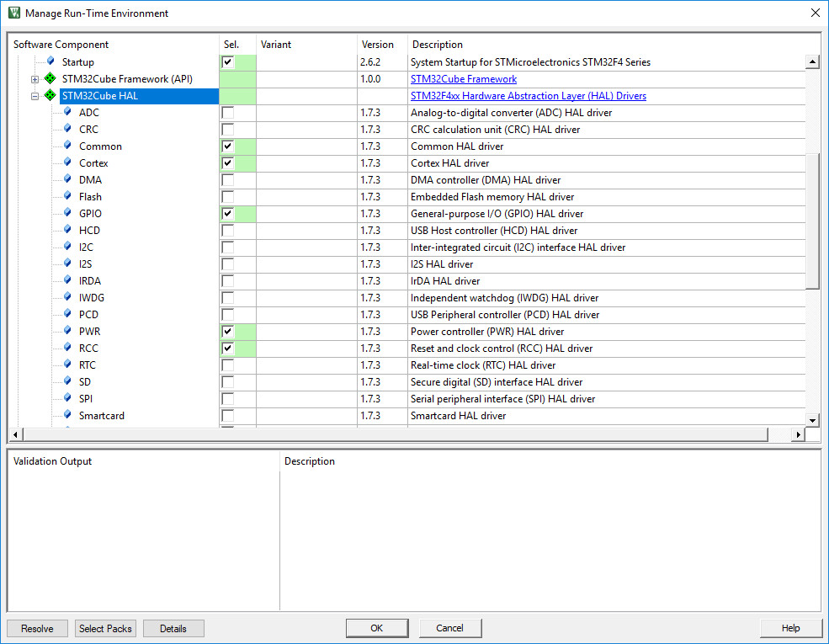This screenshot has width=829, height=644.
Task: Click the Cancel button
Action: 450,628
